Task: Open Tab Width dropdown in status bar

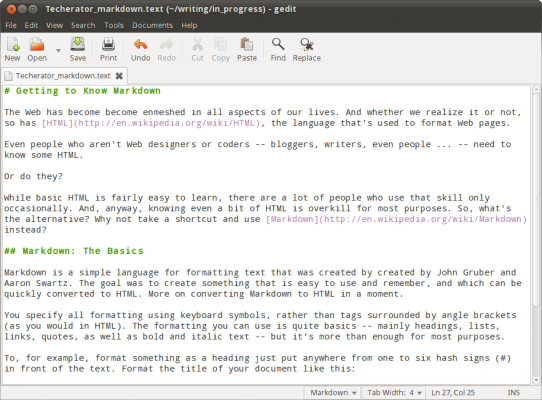Action: coord(394,393)
